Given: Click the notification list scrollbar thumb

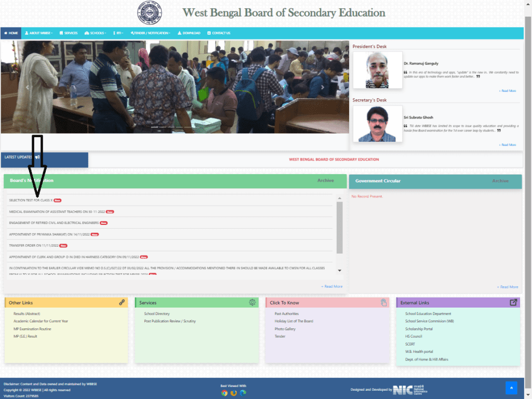Looking at the screenshot, I should 340,228.
